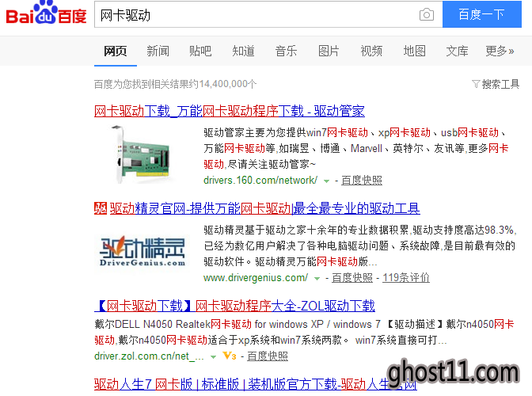Open the 音乐 tab

coord(286,51)
